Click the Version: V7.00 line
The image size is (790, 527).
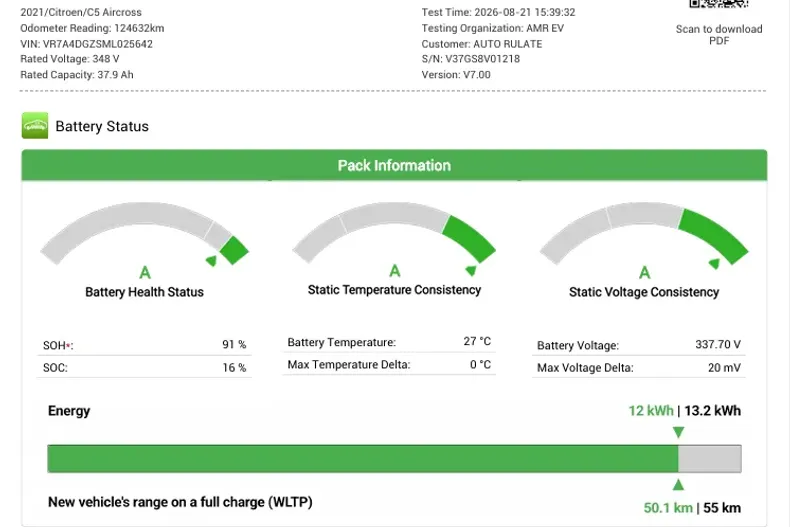coord(456,75)
